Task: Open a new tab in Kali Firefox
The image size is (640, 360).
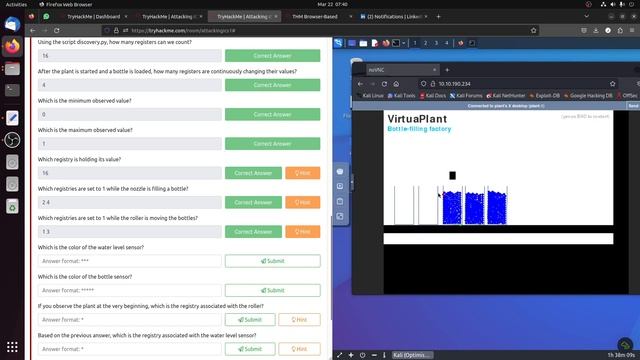Action: [447, 70]
